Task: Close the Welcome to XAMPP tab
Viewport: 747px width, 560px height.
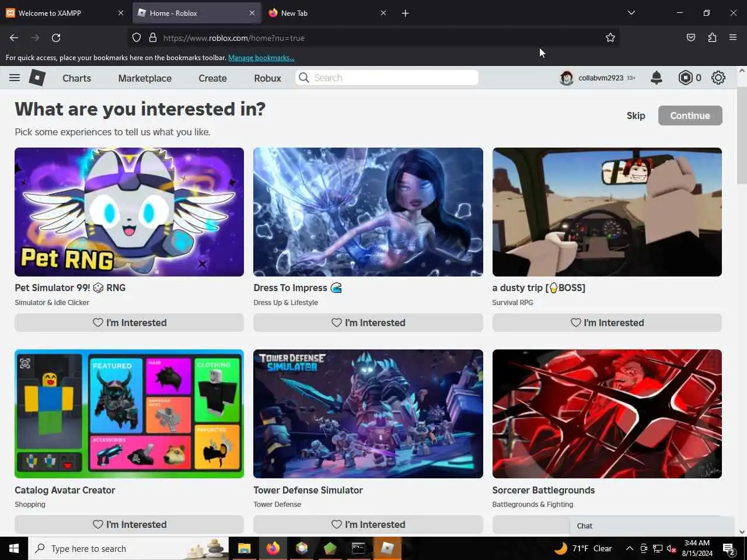Action: tap(121, 13)
